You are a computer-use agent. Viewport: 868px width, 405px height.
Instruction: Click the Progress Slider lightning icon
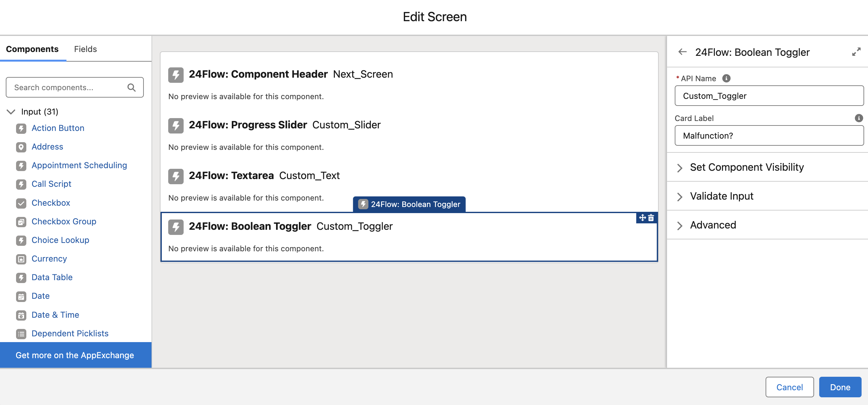176,125
